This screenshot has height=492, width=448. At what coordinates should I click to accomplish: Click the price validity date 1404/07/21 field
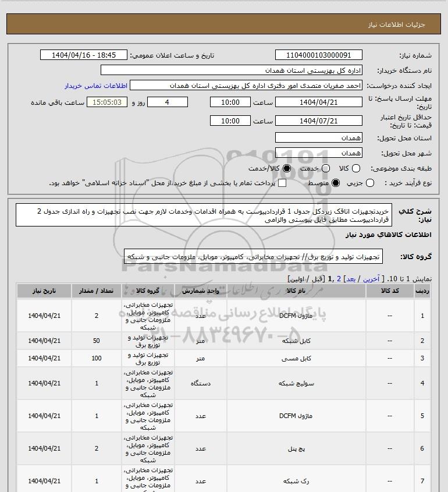click(318, 121)
